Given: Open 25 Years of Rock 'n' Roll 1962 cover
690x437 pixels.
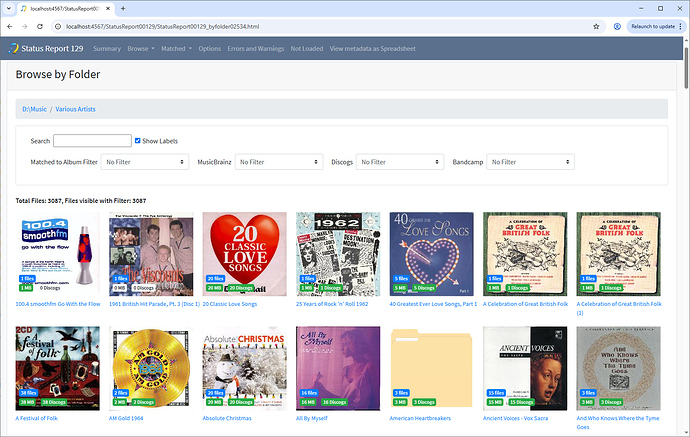Looking at the screenshot, I should 338,254.
